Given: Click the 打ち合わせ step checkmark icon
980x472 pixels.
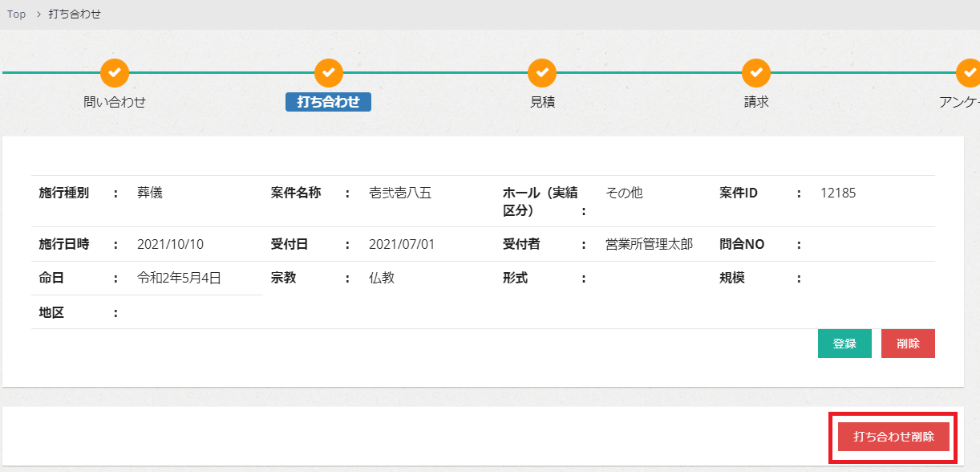Looking at the screenshot, I should coord(328,73).
